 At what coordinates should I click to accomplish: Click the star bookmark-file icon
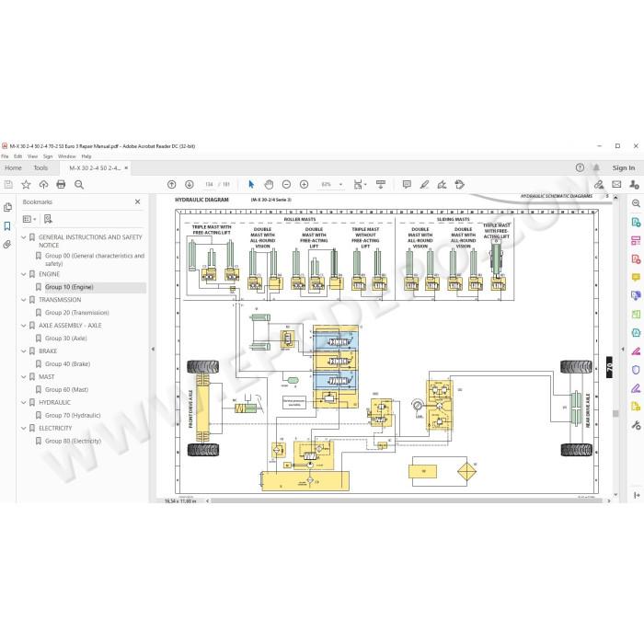[x=26, y=184]
